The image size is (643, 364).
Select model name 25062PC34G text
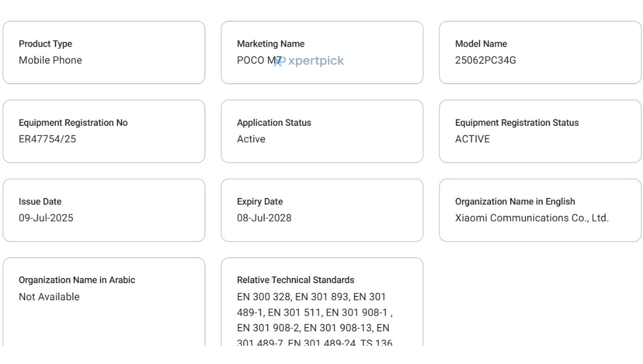pyautogui.click(x=485, y=60)
